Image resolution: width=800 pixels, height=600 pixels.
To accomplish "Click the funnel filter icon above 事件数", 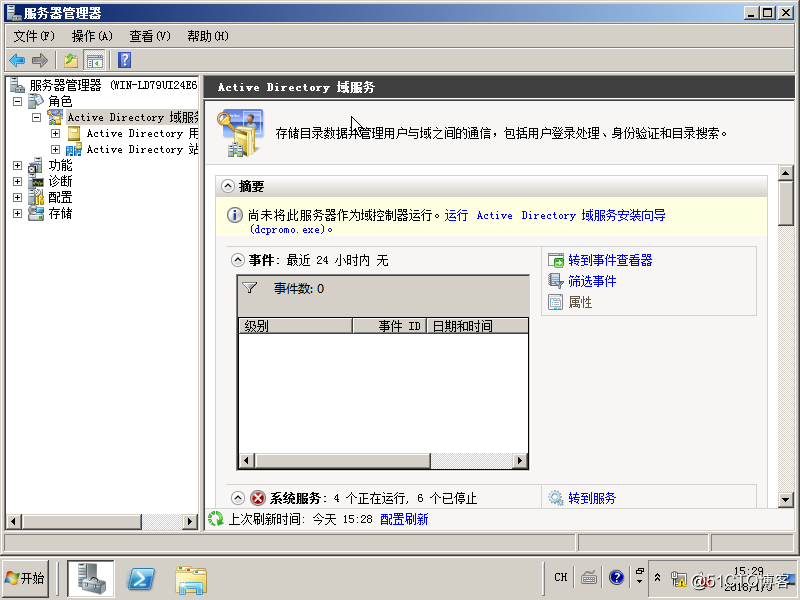I will click(x=249, y=288).
